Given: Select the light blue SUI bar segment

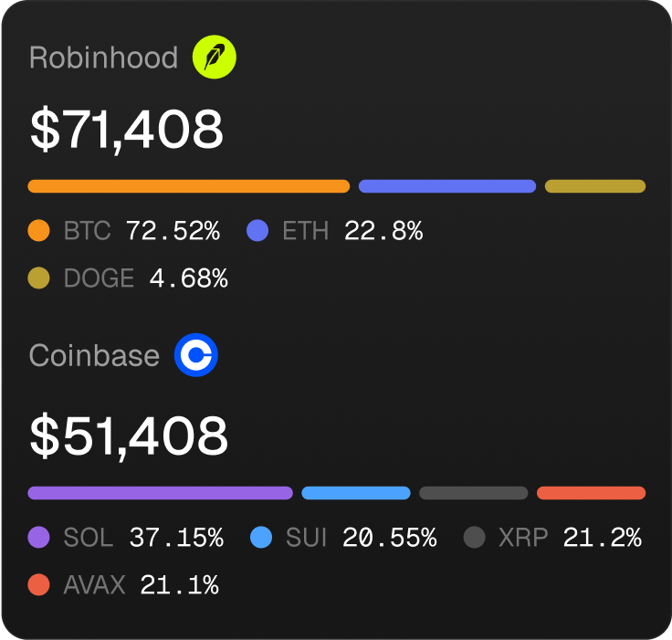Looking at the screenshot, I should pyautogui.click(x=355, y=493).
